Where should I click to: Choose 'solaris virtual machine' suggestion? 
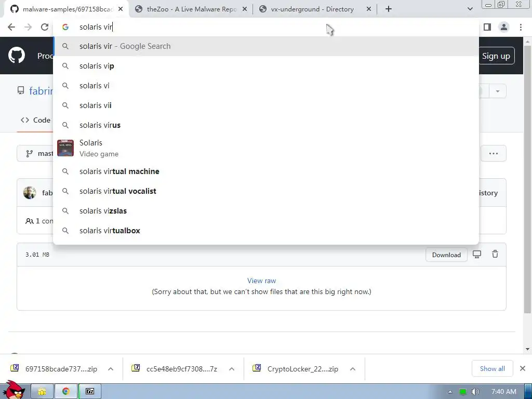[266, 171]
